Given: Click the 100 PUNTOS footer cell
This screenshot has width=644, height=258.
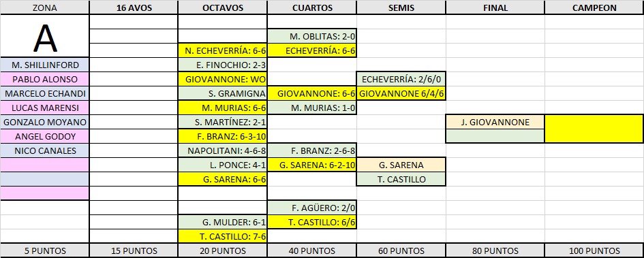Looking at the screenshot, I should point(594,251).
